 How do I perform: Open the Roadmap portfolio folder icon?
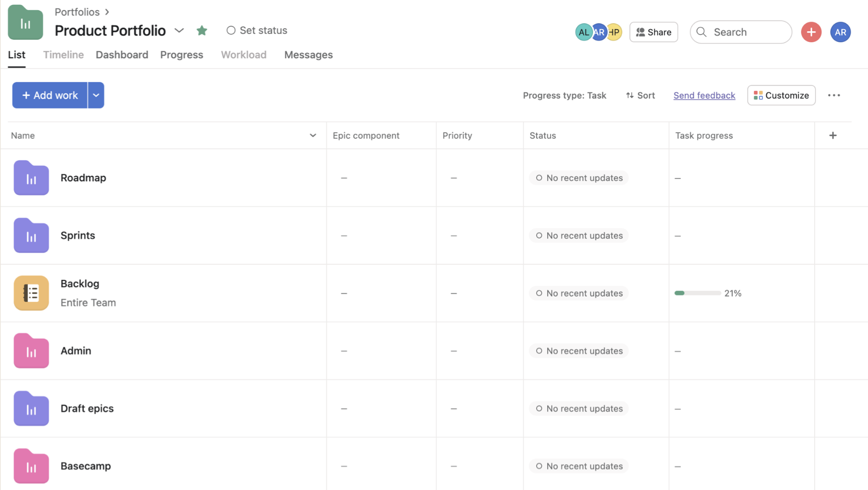tap(31, 178)
